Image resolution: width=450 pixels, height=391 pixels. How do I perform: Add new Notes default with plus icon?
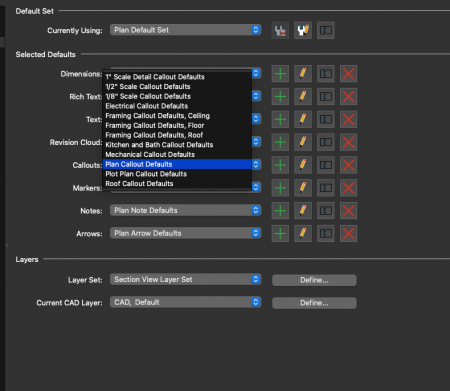(x=280, y=211)
